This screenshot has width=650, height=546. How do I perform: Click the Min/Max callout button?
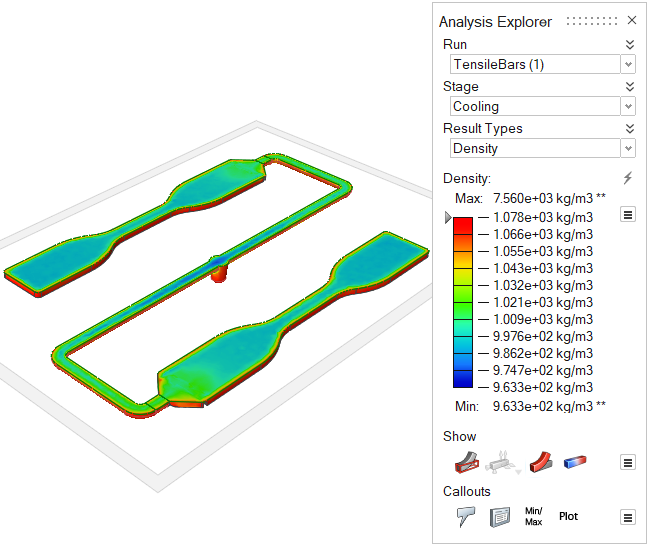[x=533, y=517]
